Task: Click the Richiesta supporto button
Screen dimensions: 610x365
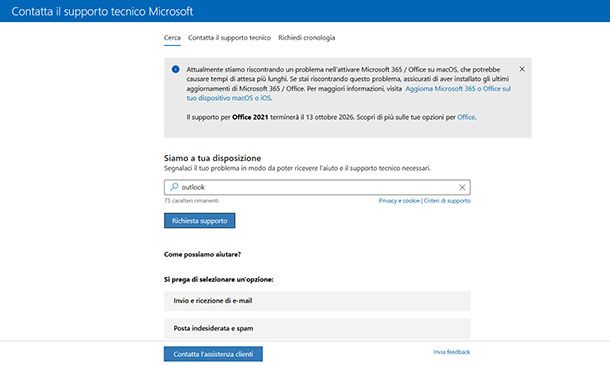Action: click(200, 221)
